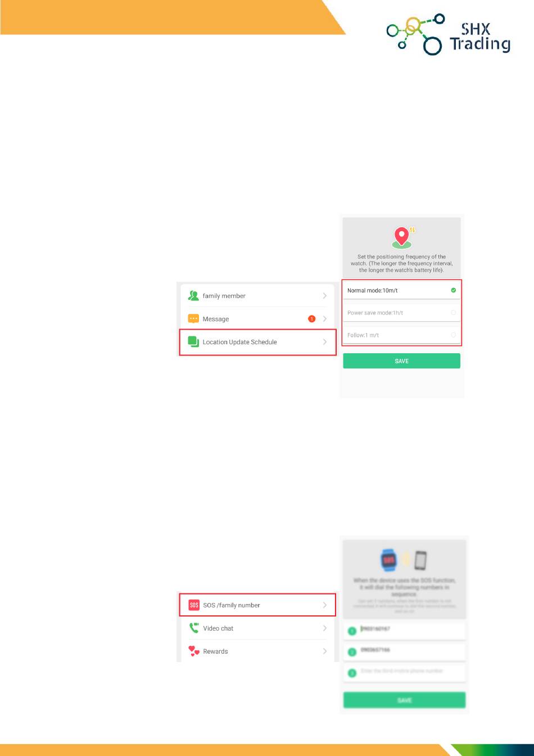Expand the Video chat chevron
This screenshot has height=756, width=534.
[325, 628]
